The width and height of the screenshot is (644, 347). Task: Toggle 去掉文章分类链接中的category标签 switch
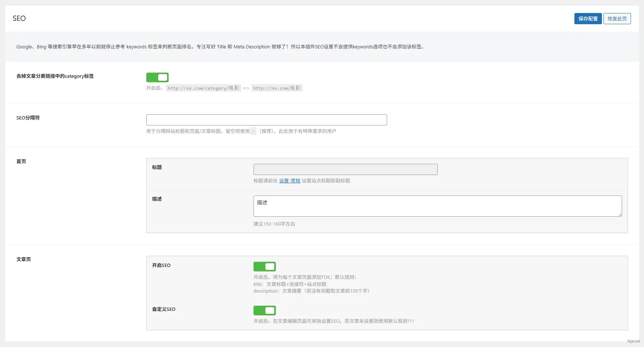point(157,77)
